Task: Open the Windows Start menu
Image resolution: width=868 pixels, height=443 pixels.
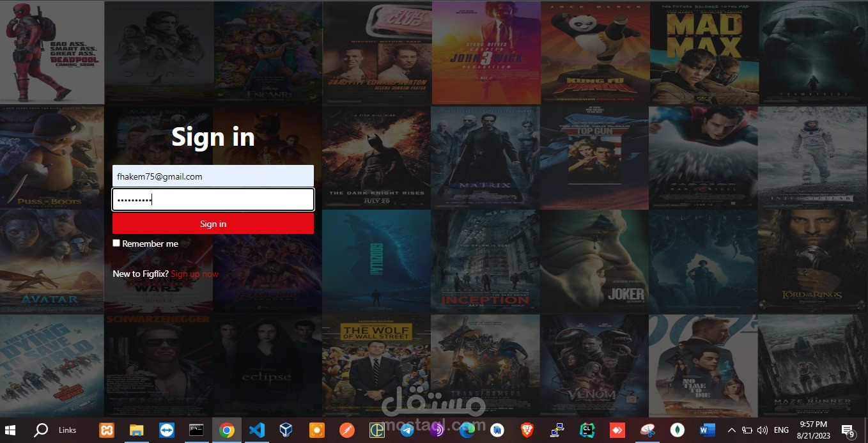Action: click(11, 430)
